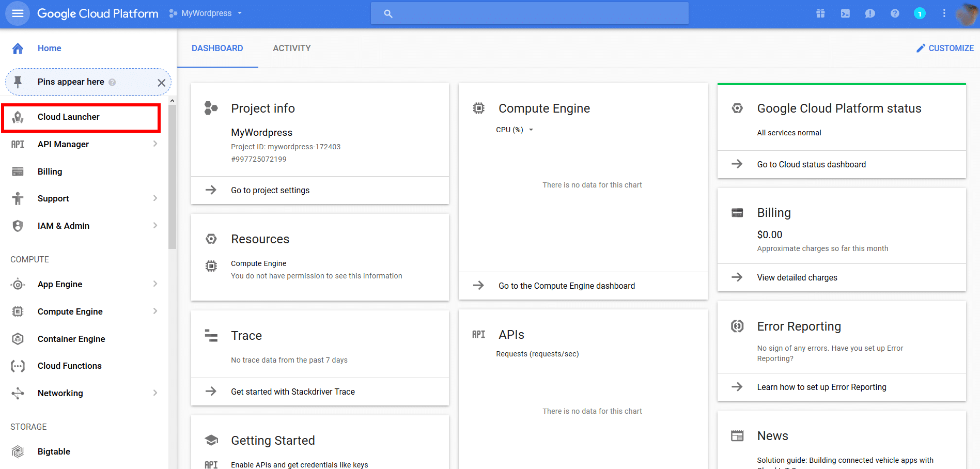Image resolution: width=980 pixels, height=469 pixels.
Task: Click the project number #997725072199
Action: point(259,159)
